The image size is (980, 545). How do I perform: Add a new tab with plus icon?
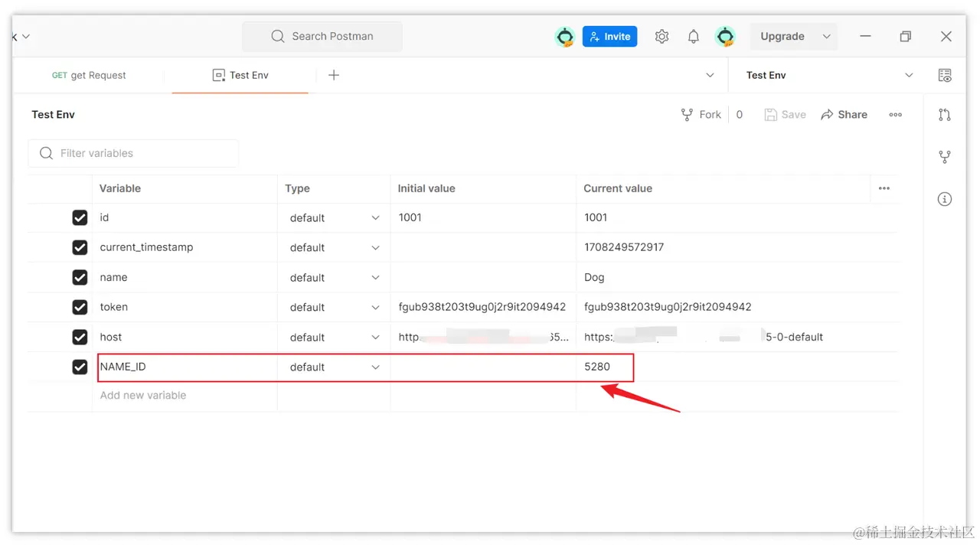pos(334,75)
